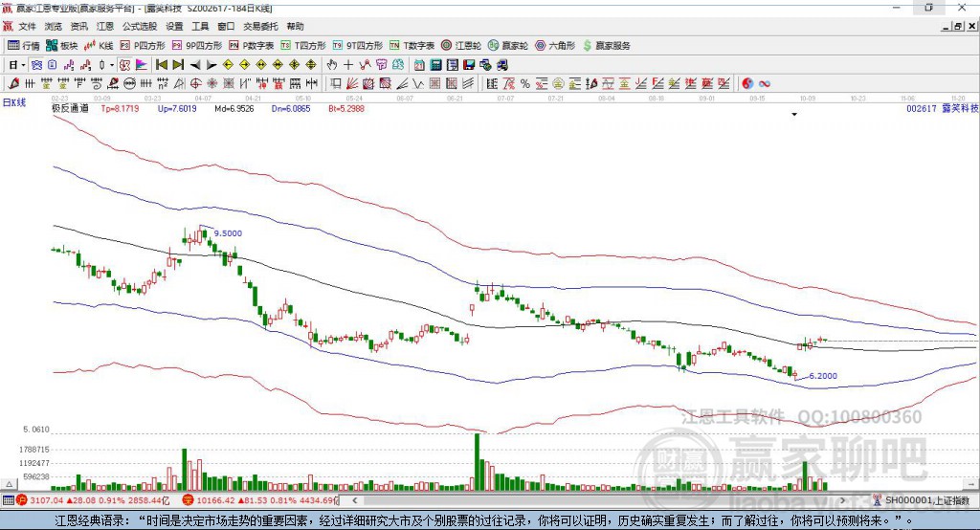Click the horizontal scrollbar left arrow
Image resolution: width=980 pixels, height=530 pixels.
pyautogui.click(x=355, y=500)
